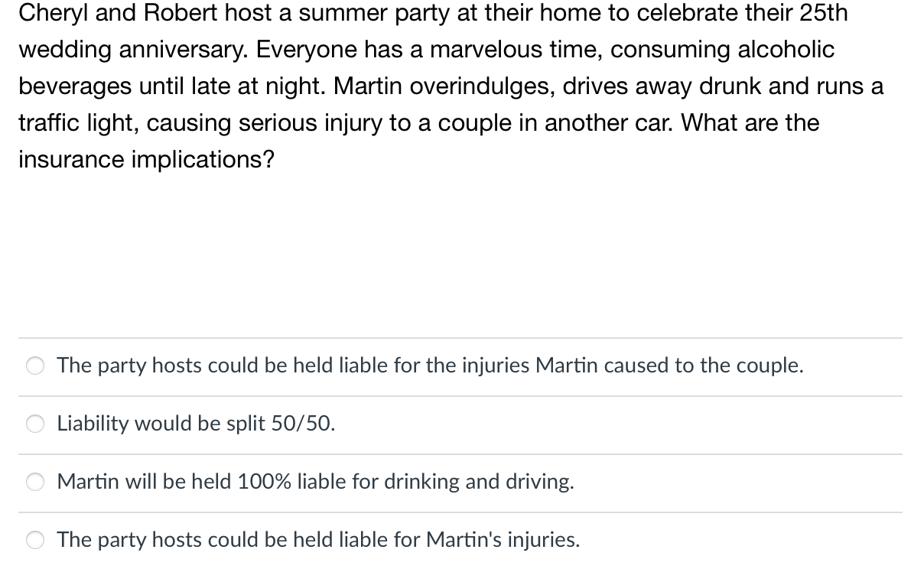Select the radio button for party hosts liability answer
924x569 pixels.
34,366
